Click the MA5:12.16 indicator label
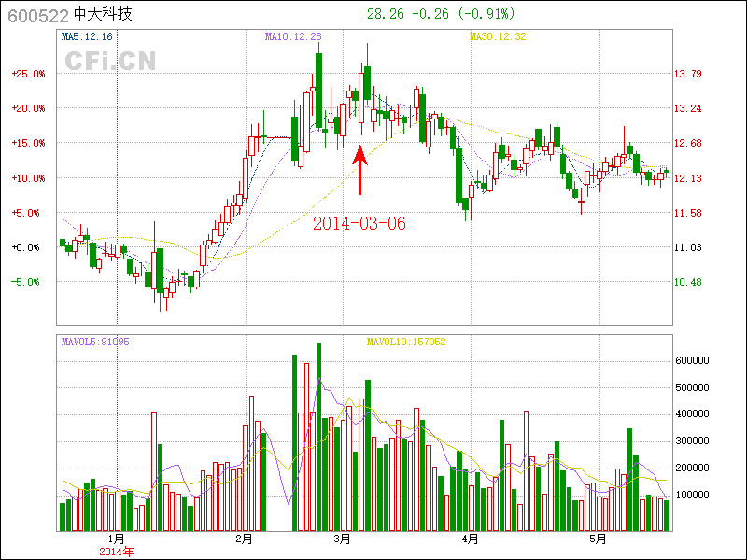Image resolution: width=747 pixels, height=560 pixels. pyautogui.click(x=87, y=36)
